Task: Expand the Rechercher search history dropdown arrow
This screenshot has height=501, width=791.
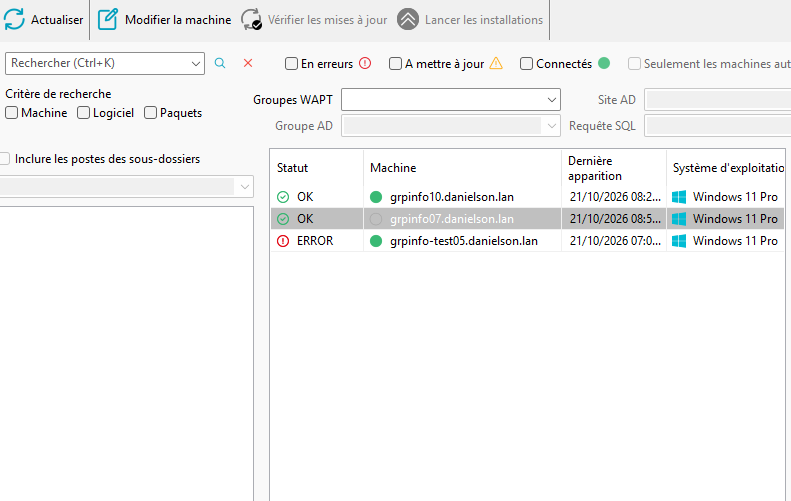Action: 196,64
